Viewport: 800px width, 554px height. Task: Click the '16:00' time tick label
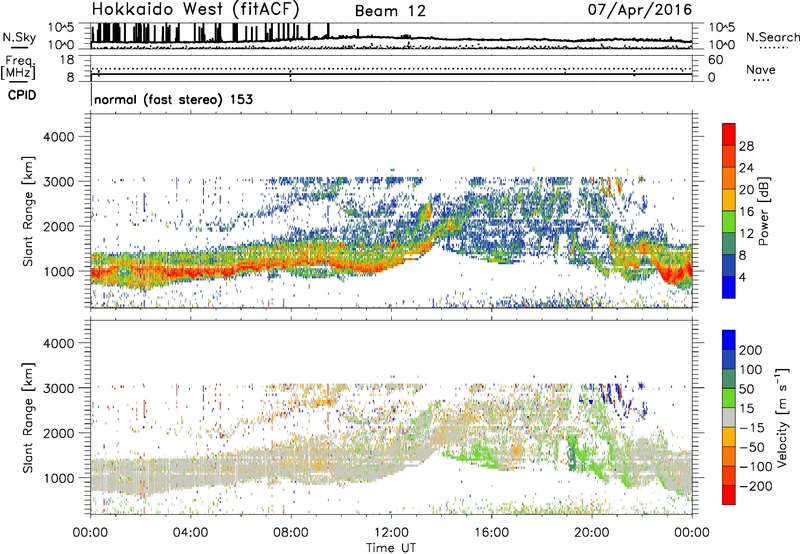491,533
